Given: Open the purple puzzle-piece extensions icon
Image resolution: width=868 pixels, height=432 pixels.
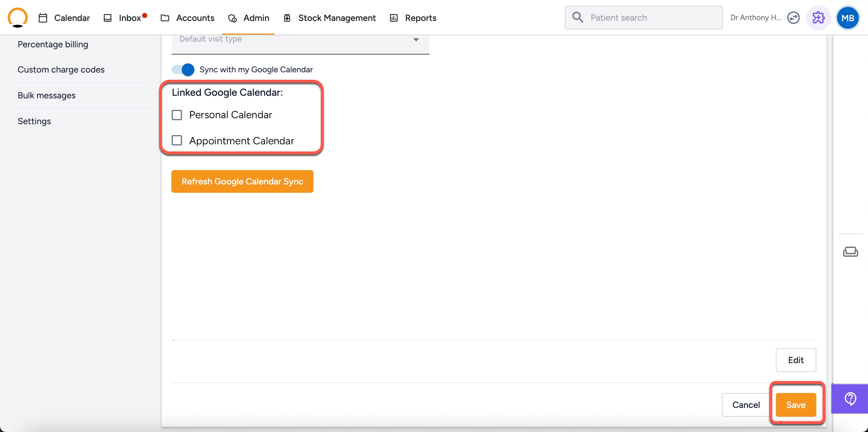Looking at the screenshot, I should coord(818,17).
